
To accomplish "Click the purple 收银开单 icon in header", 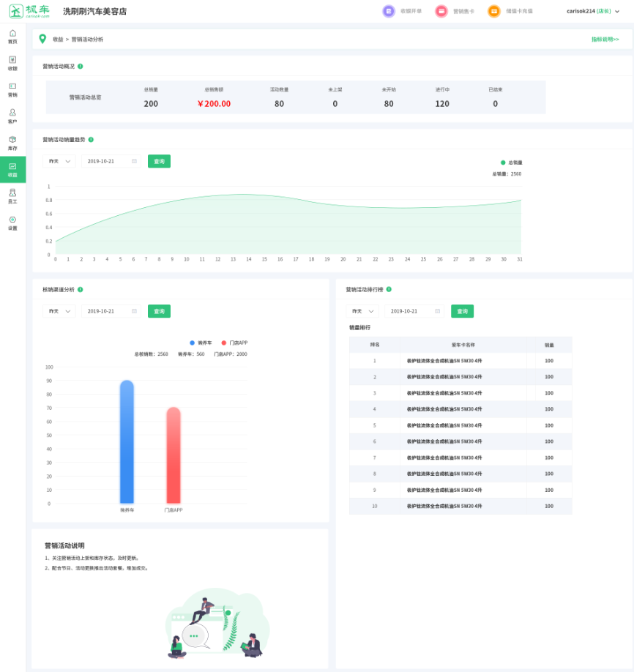I will pos(389,11).
